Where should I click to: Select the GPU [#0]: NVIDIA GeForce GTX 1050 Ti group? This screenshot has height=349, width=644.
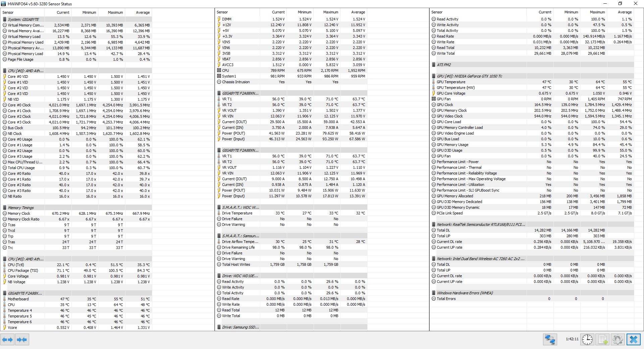point(533,76)
